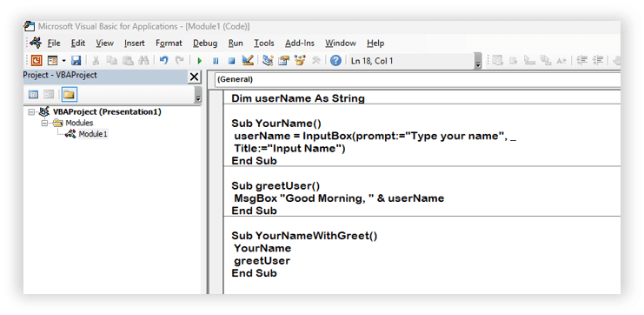Run the macro with the green play icon
644x315 pixels.
(200, 61)
